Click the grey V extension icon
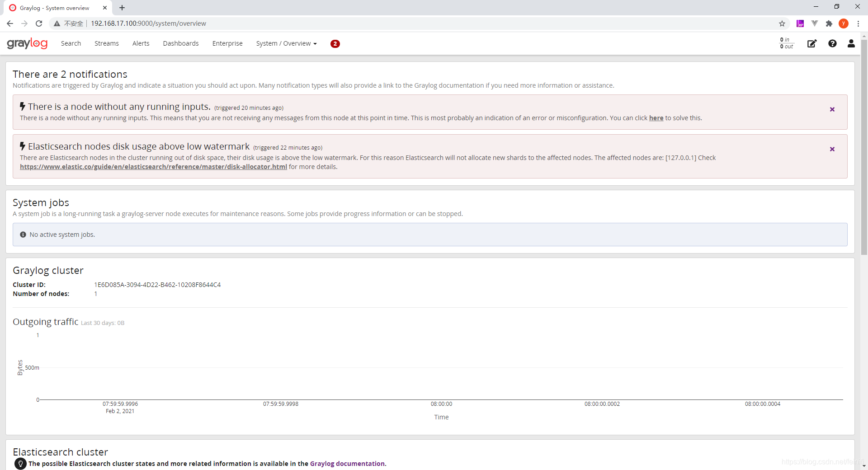868x470 pixels. click(815, 23)
